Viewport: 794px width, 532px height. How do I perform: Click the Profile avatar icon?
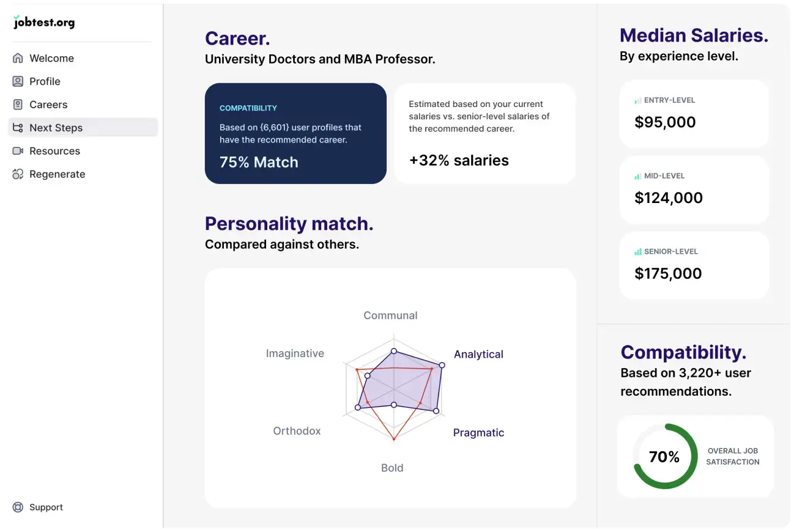pyautogui.click(x=19, y=81)
